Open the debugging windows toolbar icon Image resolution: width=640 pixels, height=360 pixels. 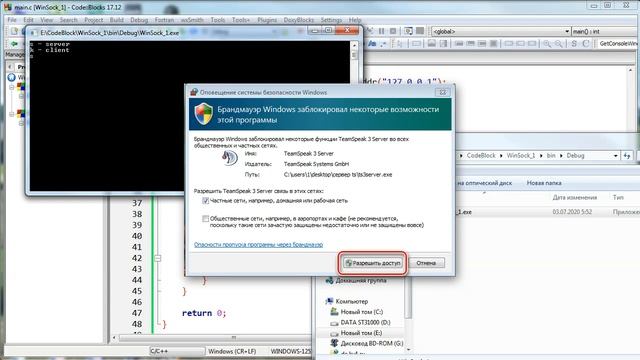(x=408, y=31)
